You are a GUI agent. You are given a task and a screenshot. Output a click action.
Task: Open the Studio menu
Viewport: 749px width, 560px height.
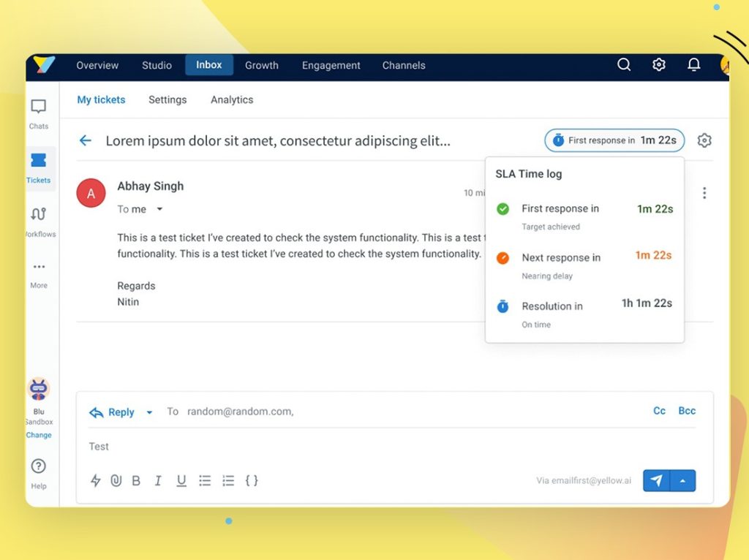click(x=157, y=65)
